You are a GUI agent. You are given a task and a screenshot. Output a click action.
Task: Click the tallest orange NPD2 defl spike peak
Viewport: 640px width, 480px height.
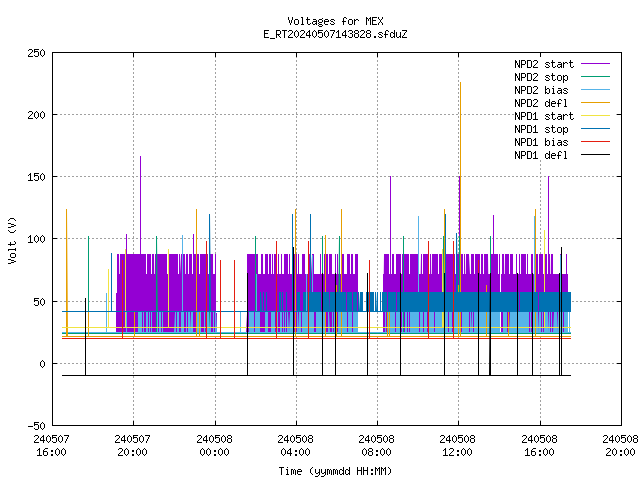pos(460,83)
